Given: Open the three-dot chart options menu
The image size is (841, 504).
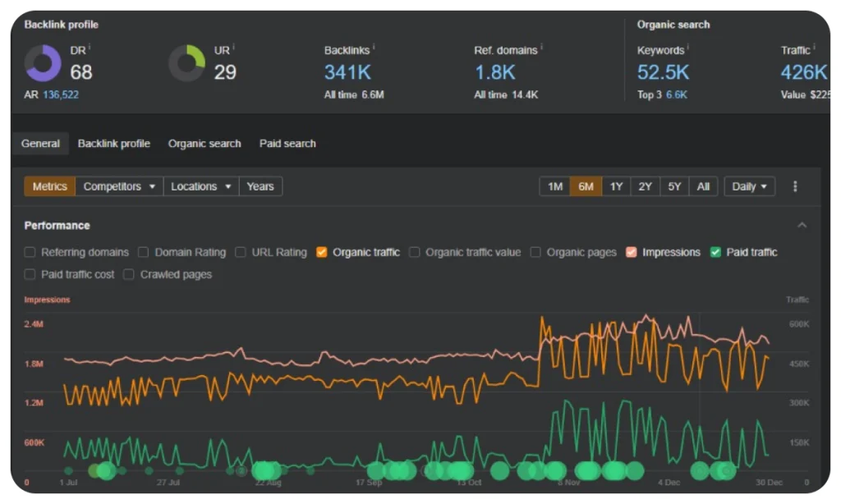Looking at the screenshot, I should [x=795, y=186].
